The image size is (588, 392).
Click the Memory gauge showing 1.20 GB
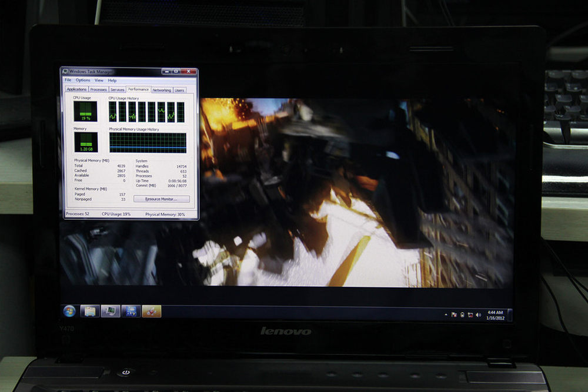[x=86, y=142]
